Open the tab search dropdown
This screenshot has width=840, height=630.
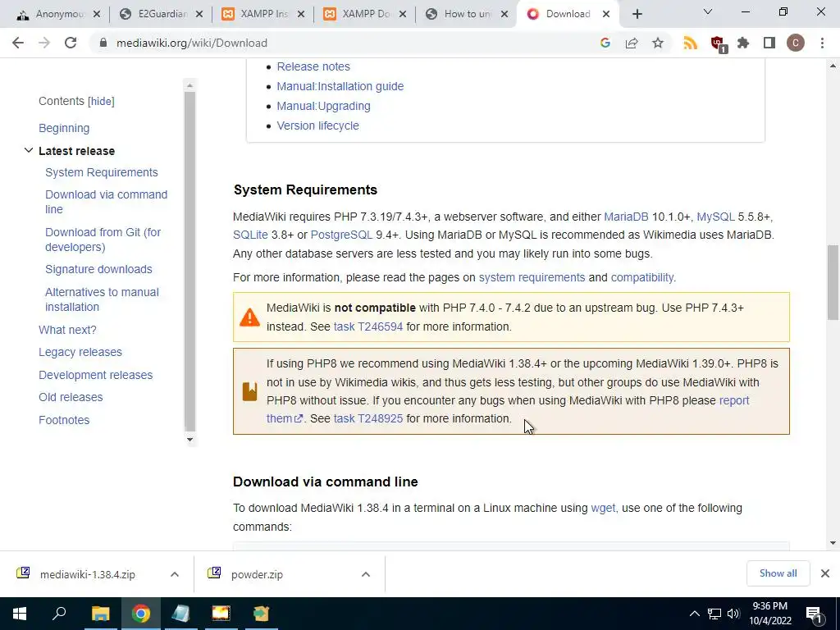coord(708,11)
